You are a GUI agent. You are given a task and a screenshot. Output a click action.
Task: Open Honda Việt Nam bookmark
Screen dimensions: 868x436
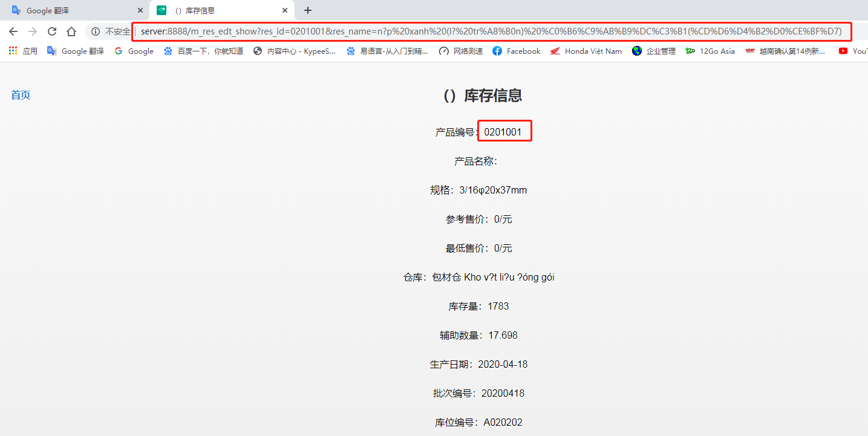(586, 51)
